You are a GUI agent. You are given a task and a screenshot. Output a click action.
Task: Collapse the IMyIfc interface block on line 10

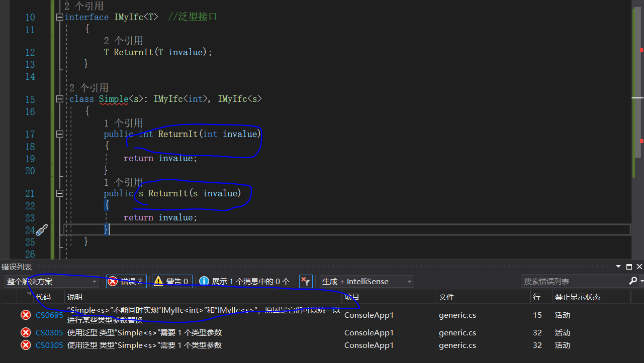tap(60, 17)
